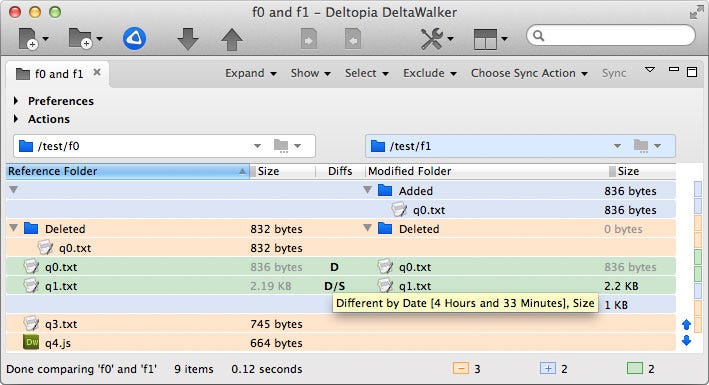
Task: Open the Select menu
Action: (367, 73)
